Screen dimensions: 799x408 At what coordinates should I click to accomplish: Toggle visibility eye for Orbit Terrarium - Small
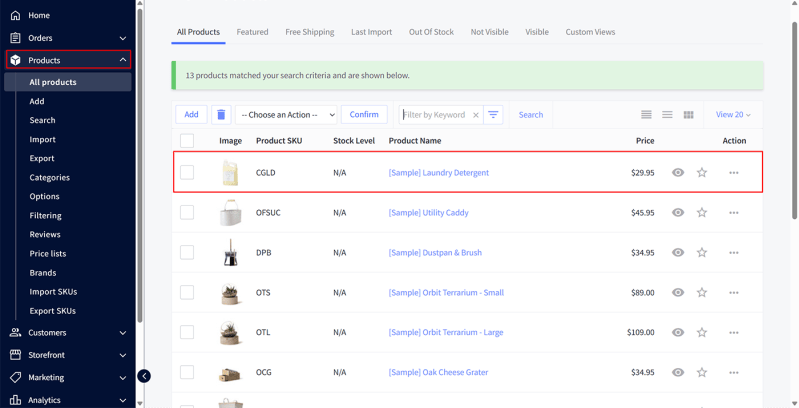[678, 292]
